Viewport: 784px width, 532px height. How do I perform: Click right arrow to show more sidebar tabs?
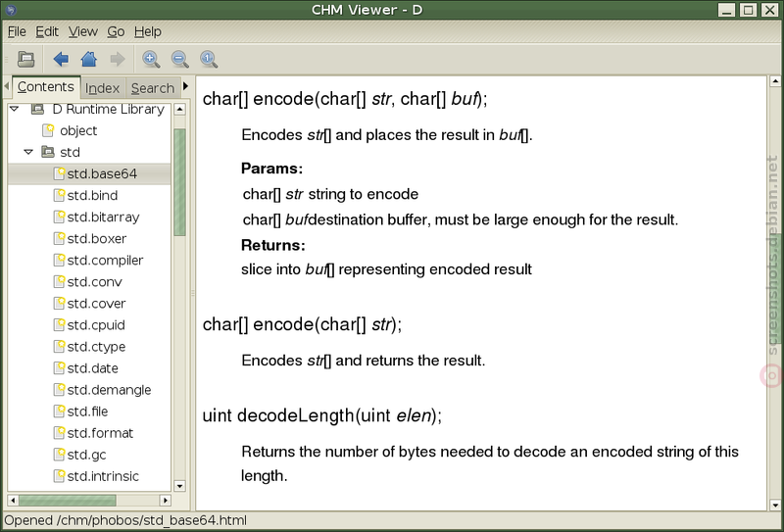[x=186, y=86]
